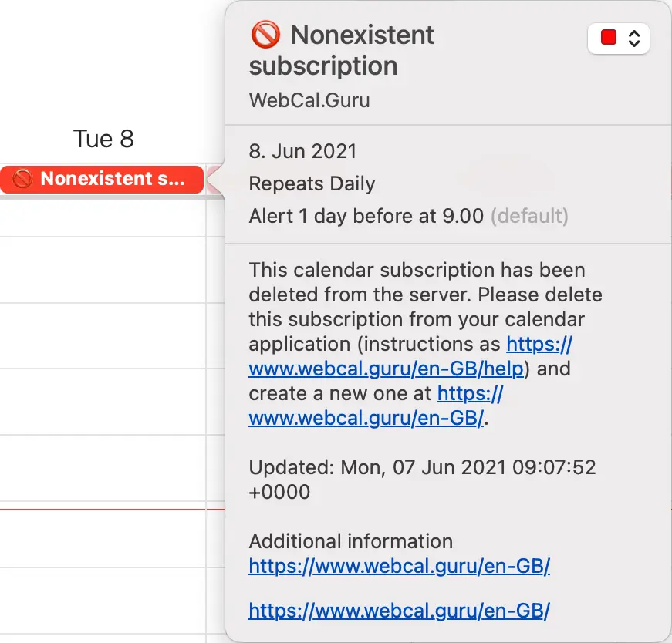The image size is (672, 643).
Task: Open the link directly under Additional information
Action: tap(399, 567)
